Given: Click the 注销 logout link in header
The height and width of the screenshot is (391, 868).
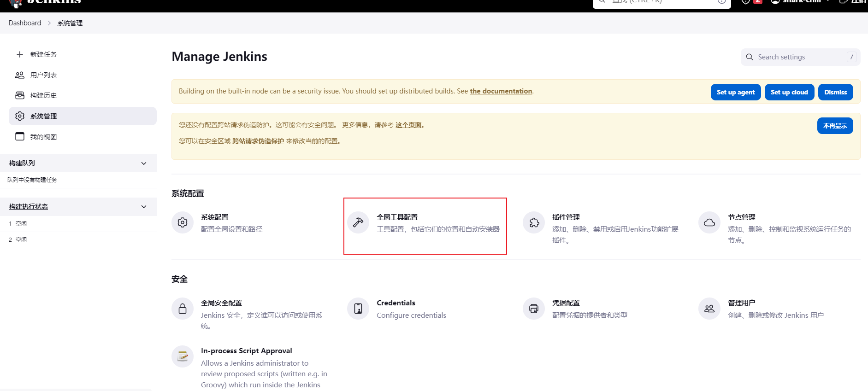Looking at the screenshot, I should [853, 1].
